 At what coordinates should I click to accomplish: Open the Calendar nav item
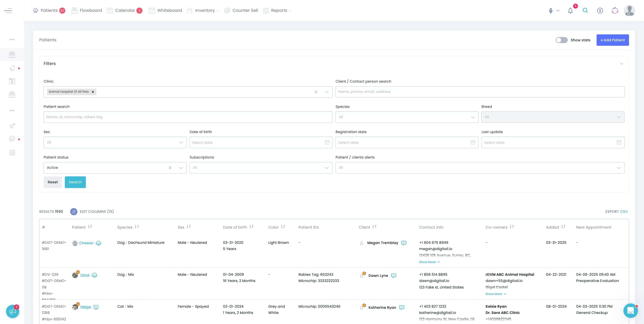[125, 10]
